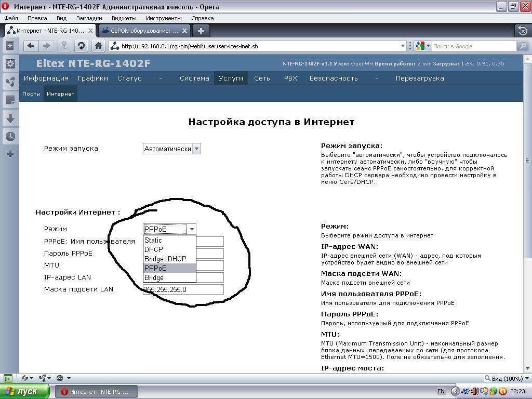Viewport: 532px width, 399px height.
Task: Open the search engine selector dropdown
Action: (x=423, y=46)
